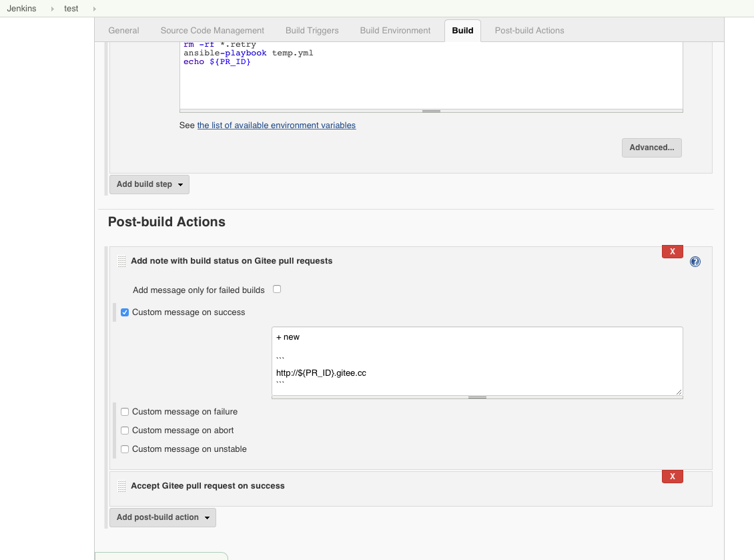Click the success message textarea resize bar
The image size is (754, 560).
point(477,397)
